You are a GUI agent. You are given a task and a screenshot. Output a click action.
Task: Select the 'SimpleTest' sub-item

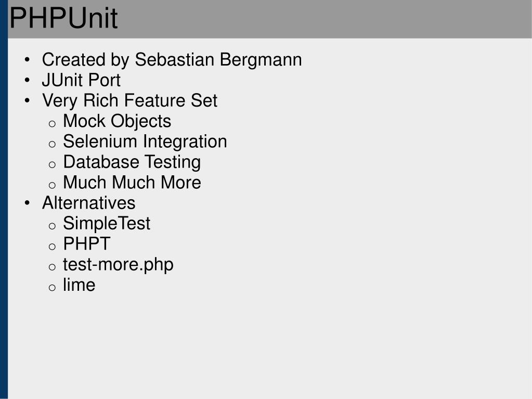107,224
